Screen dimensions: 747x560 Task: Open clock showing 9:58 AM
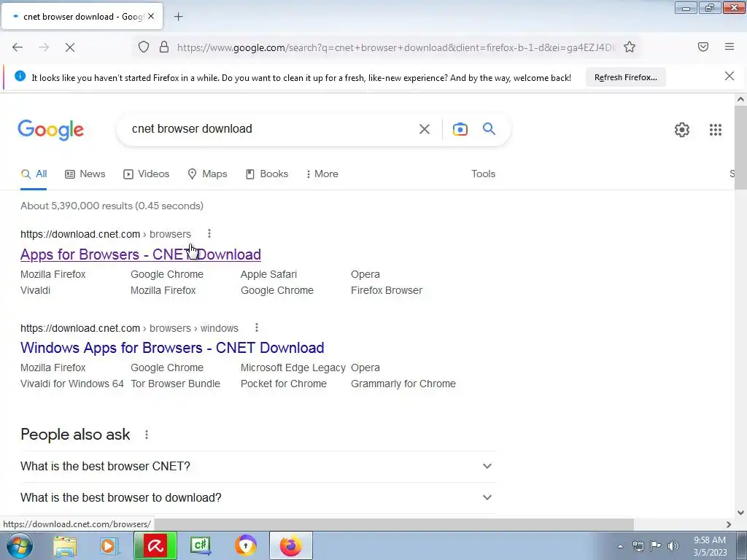[710, 546]
